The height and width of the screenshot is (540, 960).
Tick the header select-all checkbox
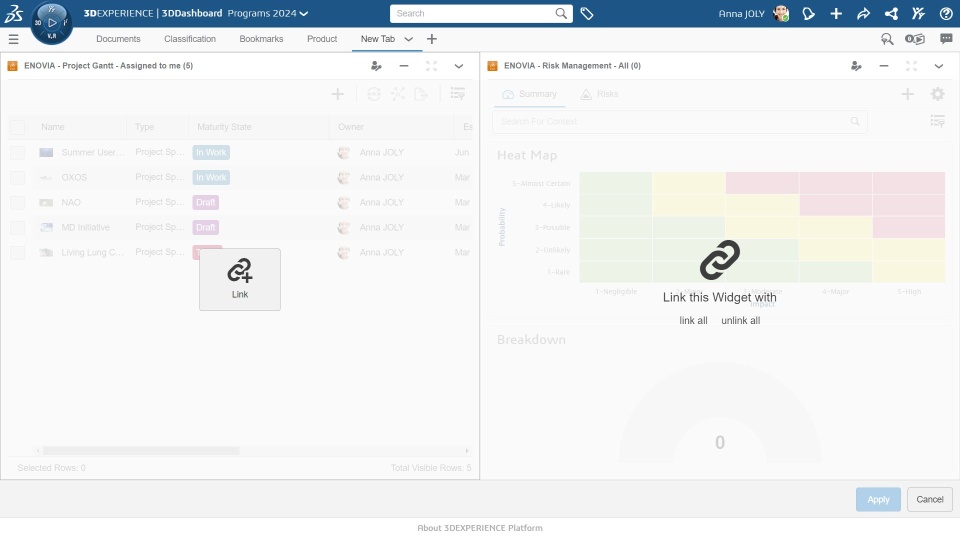(18, 127)
